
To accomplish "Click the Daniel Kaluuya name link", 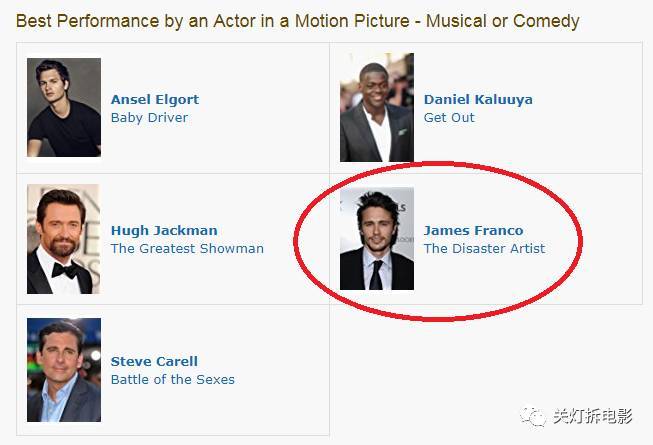I will 478,100.
